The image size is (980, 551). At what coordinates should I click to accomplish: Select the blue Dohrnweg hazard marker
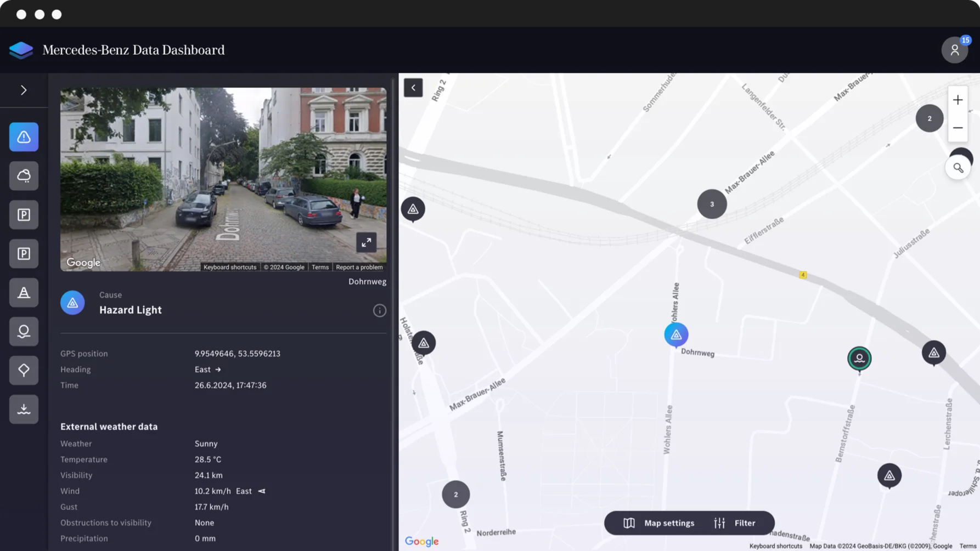[675, 334]
